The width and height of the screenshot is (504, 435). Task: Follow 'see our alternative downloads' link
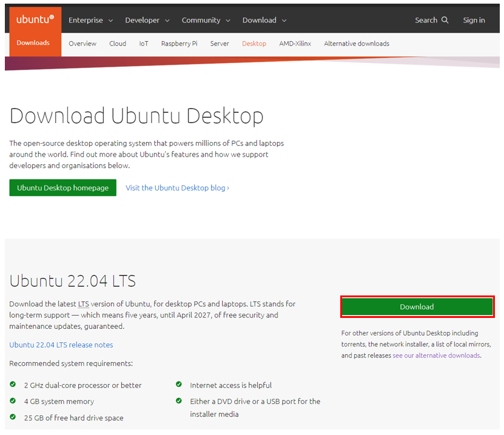436,356
